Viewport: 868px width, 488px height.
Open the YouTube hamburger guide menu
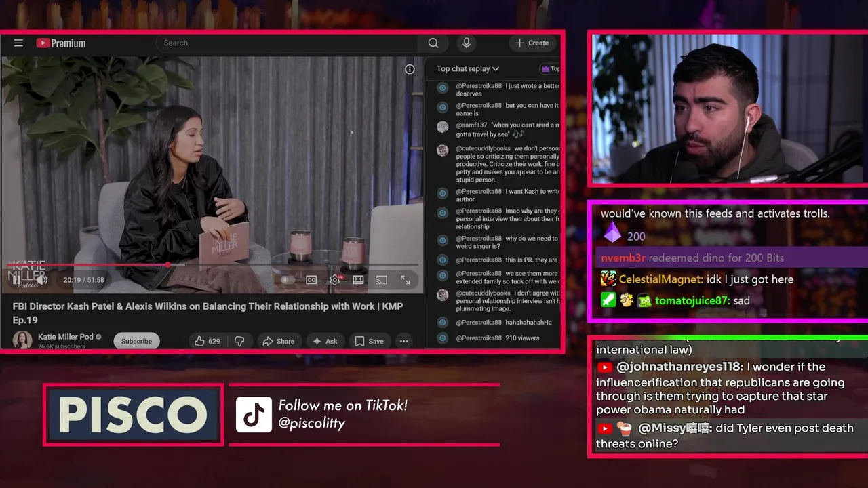[18, 43]
